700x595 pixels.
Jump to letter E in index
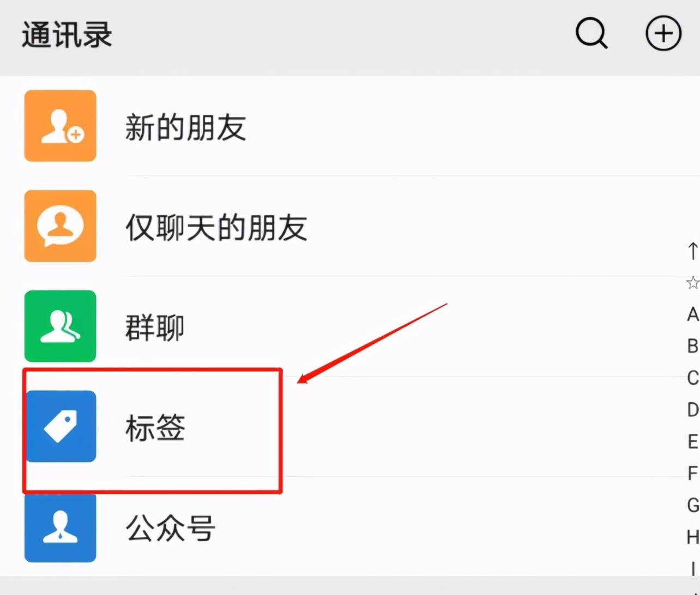click(692, 441)
